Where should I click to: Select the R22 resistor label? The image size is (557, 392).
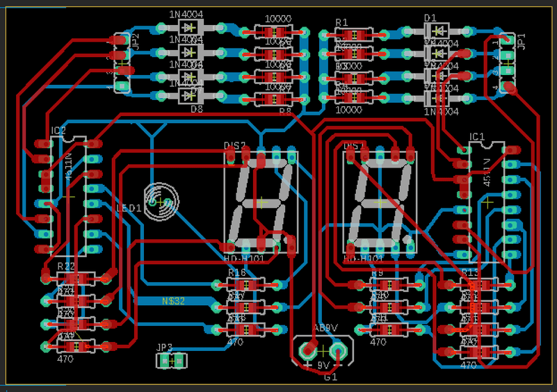click(x=66, y=267)
